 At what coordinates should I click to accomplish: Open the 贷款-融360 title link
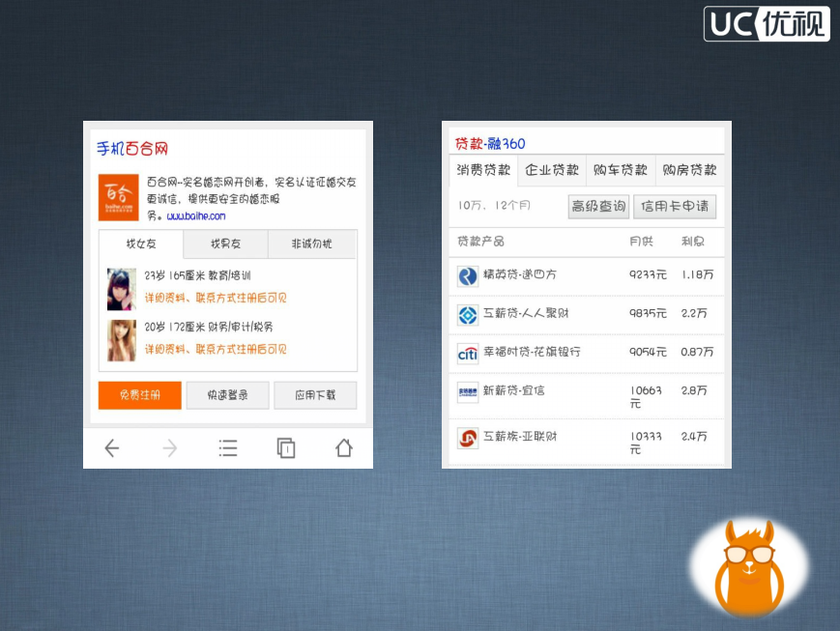[490, 144]
